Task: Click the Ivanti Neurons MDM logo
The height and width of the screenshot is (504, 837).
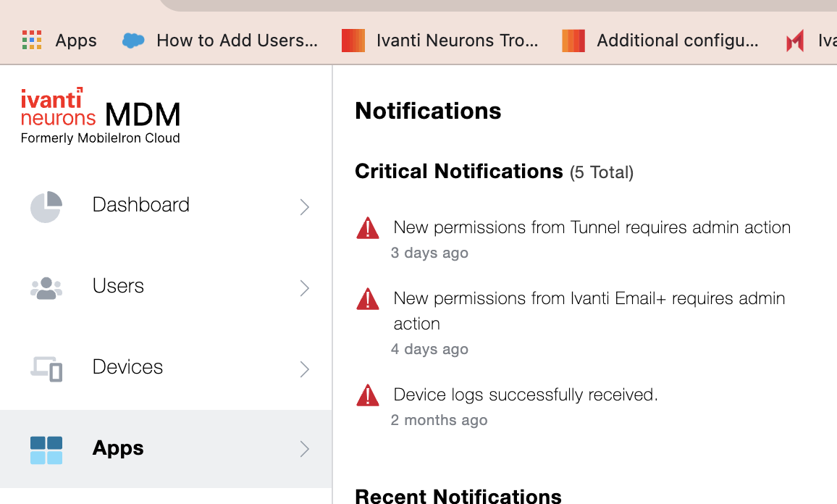Action: coord(100,112)
